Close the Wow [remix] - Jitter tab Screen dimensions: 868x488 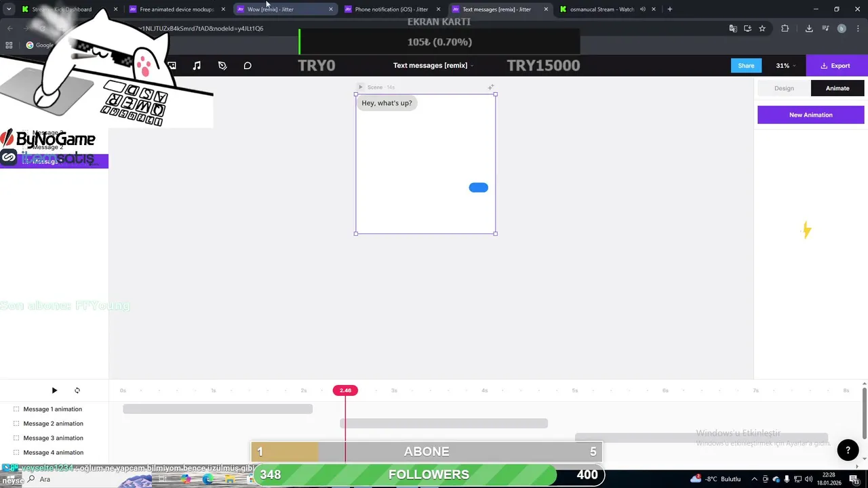331,9
